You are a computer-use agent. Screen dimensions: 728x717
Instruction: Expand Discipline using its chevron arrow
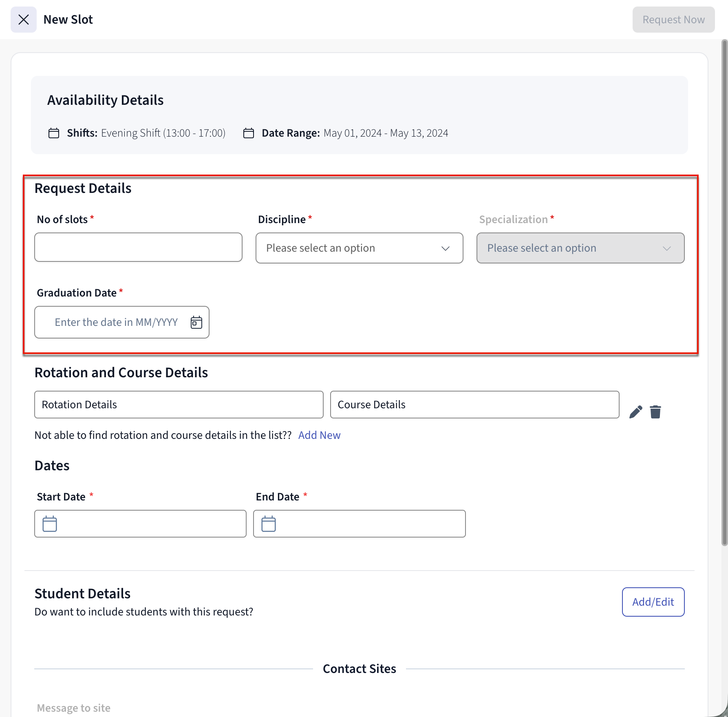coord(446,248)
